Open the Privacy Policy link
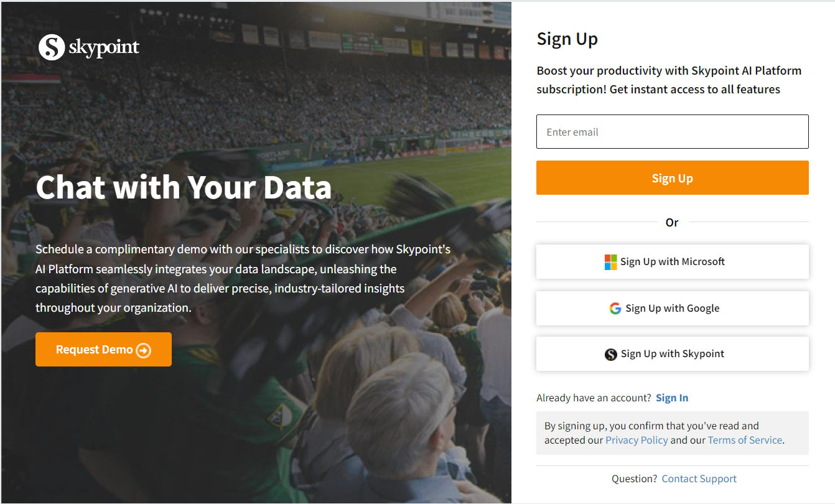835x504 pixels. point(637,441)
